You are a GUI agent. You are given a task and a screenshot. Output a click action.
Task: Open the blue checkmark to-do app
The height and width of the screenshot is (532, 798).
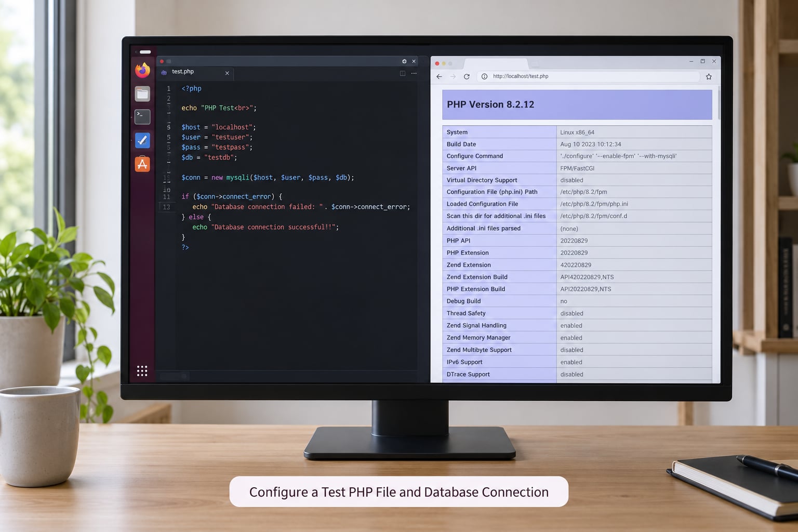(142, 140)
